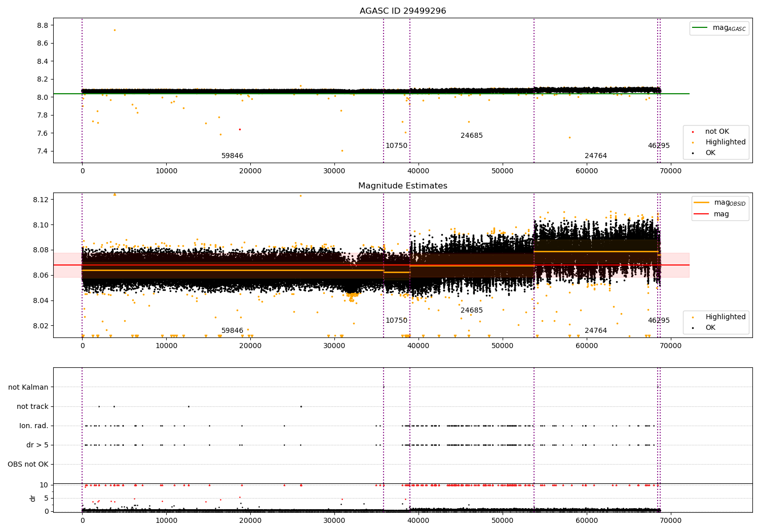760x532 pixels.
Task: Click OBSID 24685 annotation in Magnitude Estimates plot
Action: click(x=472, y=311)
